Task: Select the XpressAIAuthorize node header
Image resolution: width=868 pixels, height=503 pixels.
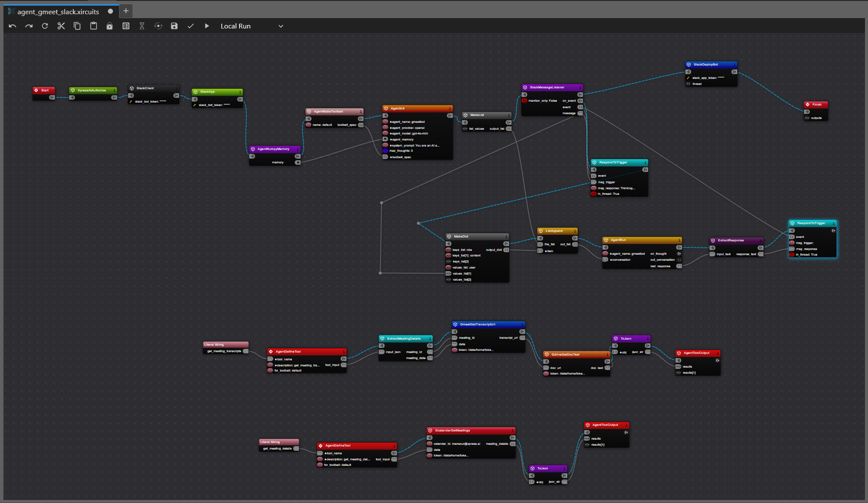Action: coord(93,91)
